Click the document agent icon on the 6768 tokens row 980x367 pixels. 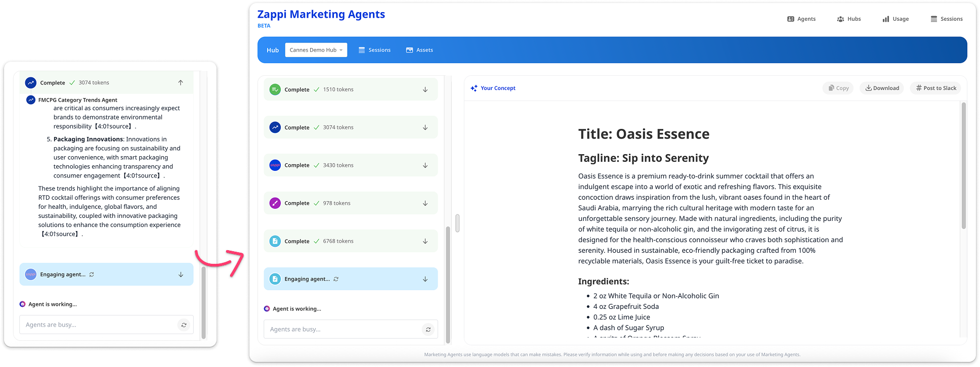click(275, 241)
